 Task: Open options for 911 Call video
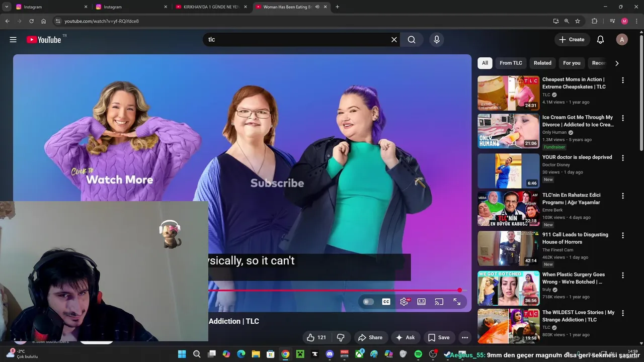[x=623, y=235]
